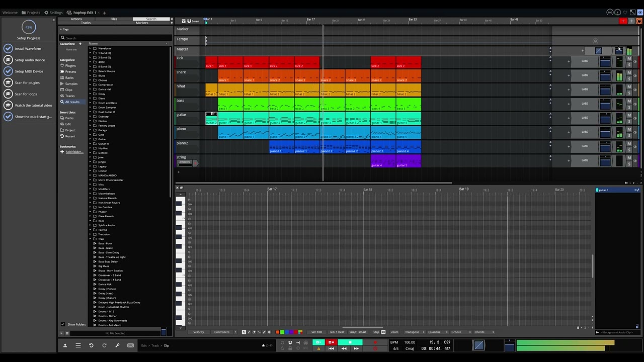Open Watch the tutorial video

tap(33, 105)
